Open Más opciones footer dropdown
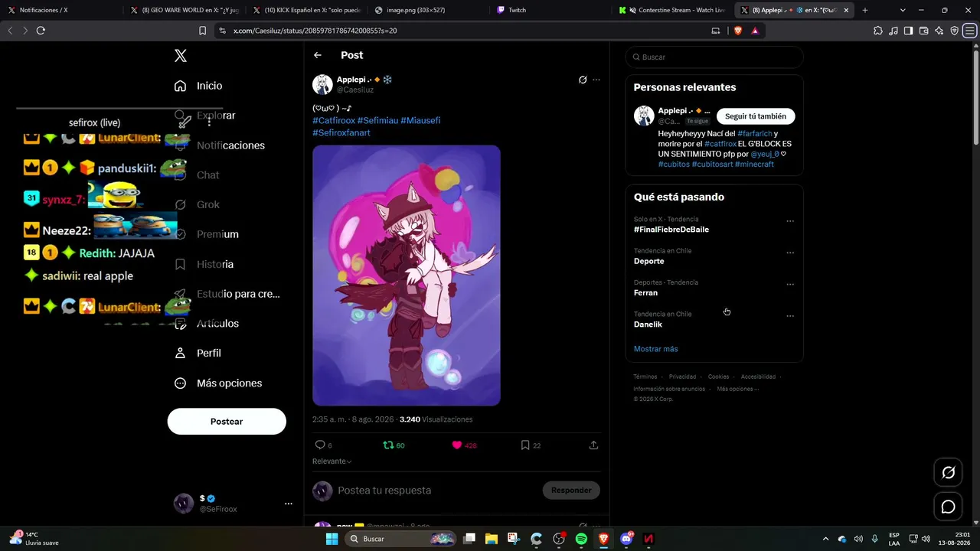The image size is (980, 551). [738, 389]
